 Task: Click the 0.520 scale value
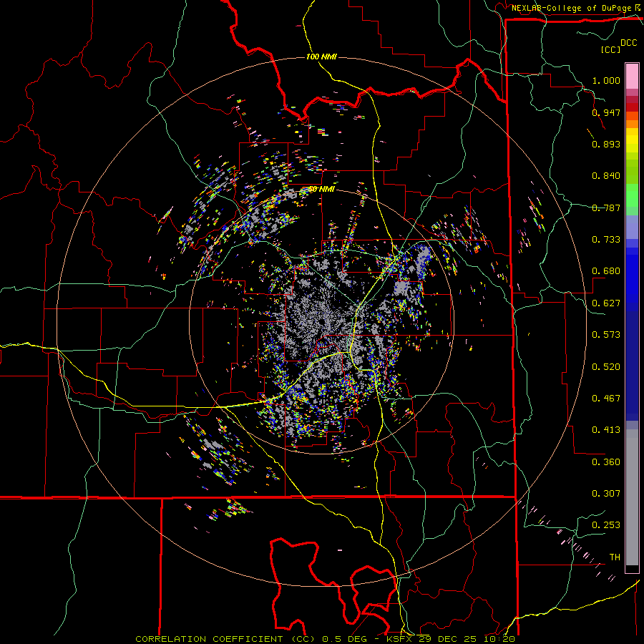click(x=606, y=367)
